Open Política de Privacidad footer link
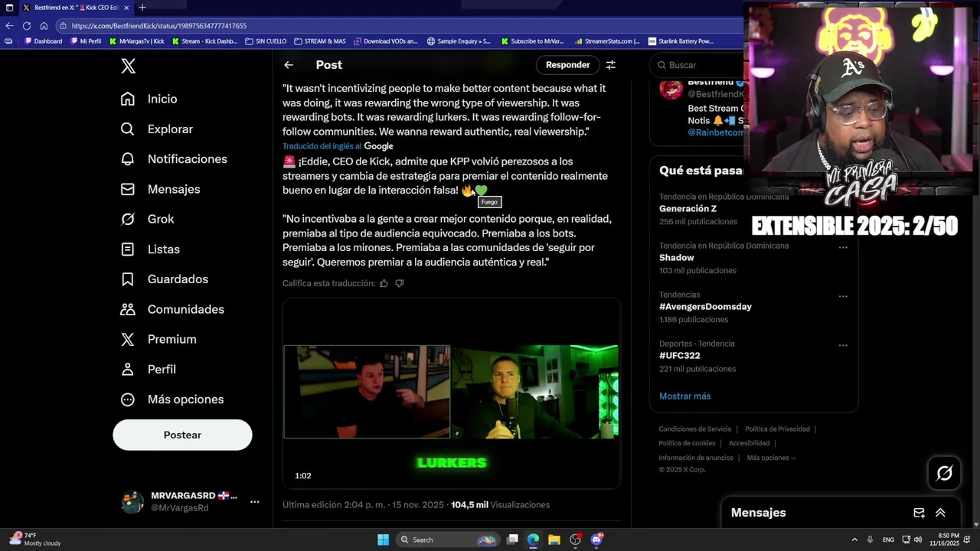The height and width of the screenshot is (551, 980). tap(777, 429)
